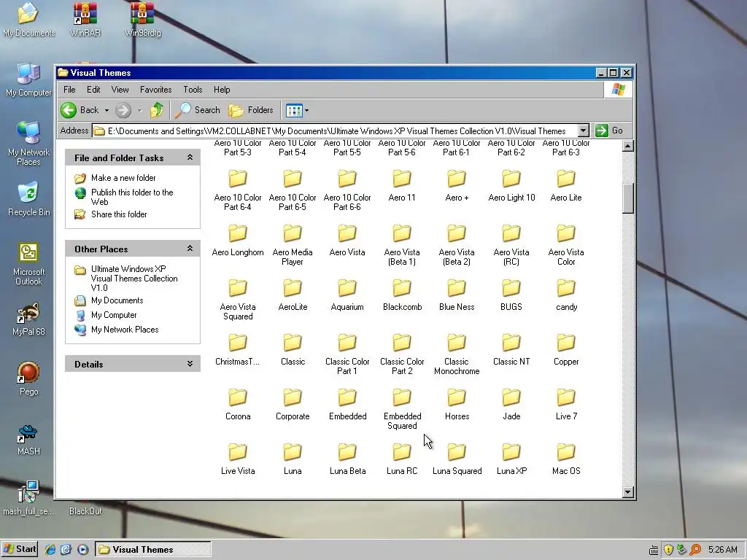747x560 pixels.
Task: Launch Internet Explorer from Quick Launch
Action: point(50,550)
